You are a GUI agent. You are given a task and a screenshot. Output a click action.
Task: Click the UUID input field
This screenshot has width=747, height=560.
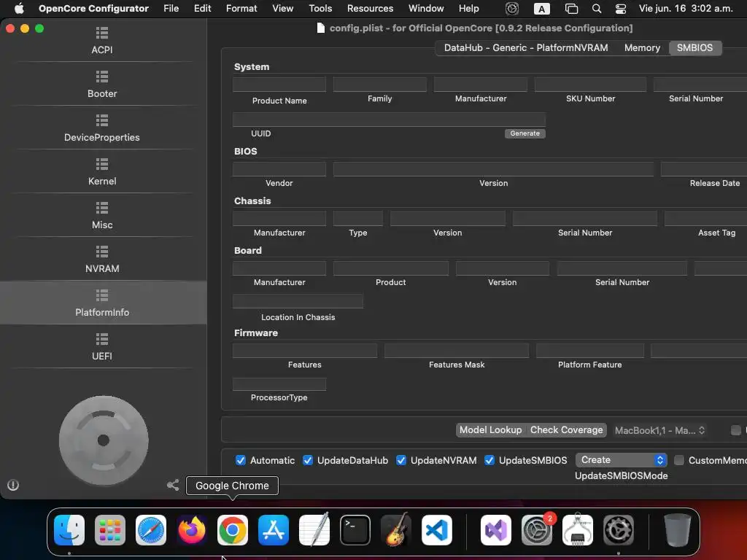click(390, 120)
